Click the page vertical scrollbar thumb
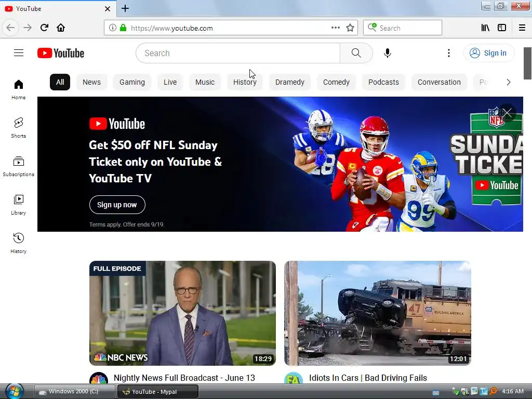Image resolution: width=532 pixels, height=399 pixels. pos(528,63)
